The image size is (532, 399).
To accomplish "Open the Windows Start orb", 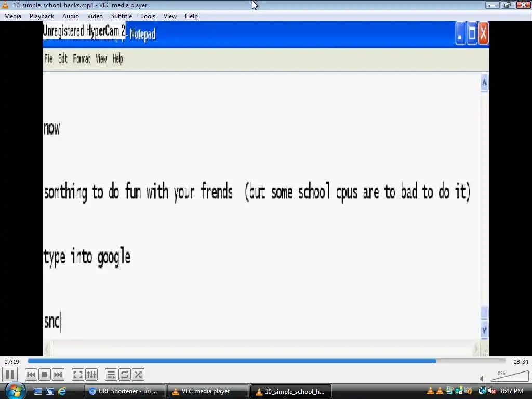I will (x=14, y=391).
